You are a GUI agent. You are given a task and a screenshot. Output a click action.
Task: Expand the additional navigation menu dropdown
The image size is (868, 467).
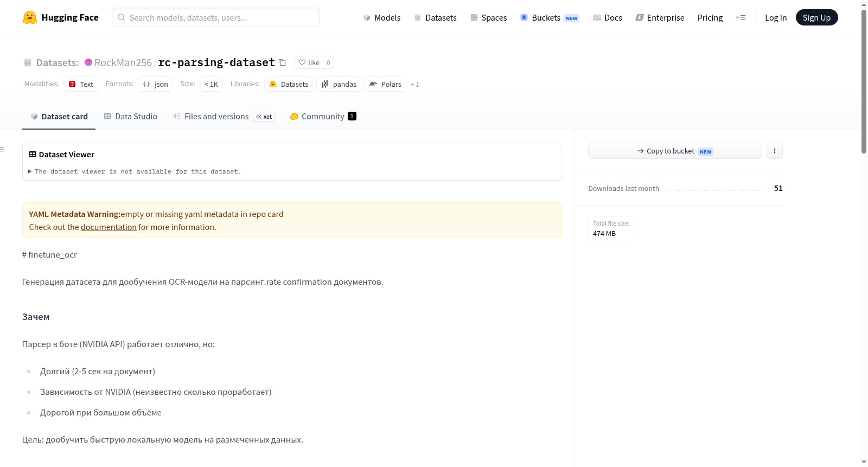pyautogui.click(x=741, y=17)
